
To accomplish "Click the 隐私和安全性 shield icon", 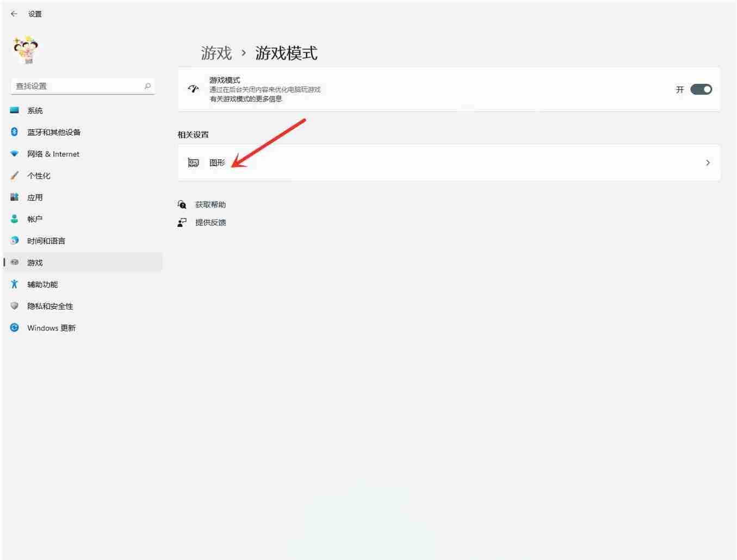I will point(14,306).
